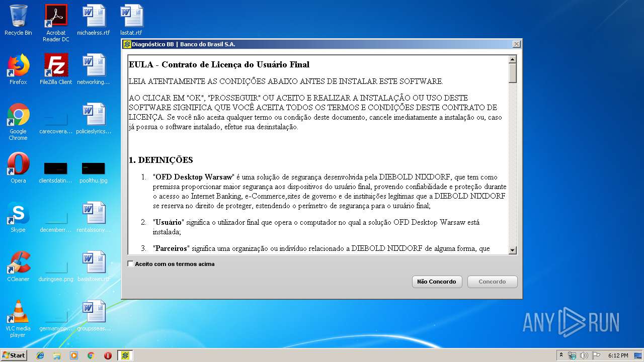Click the EULA scrollbar up arrow
Image resolution: width=644 pixels, height=362 pixels.
tap(513, 59)
